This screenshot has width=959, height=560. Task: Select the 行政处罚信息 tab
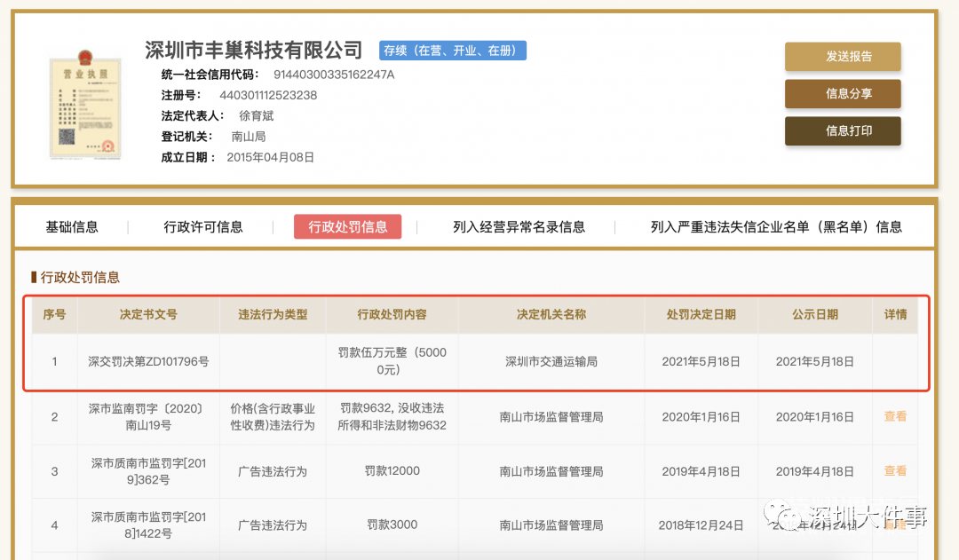347,227
